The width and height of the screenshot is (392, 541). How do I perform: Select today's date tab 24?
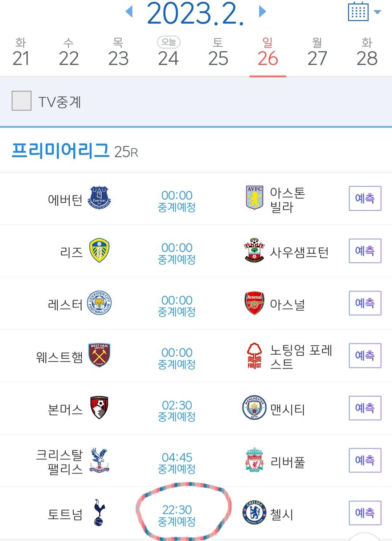coord(168,53)
